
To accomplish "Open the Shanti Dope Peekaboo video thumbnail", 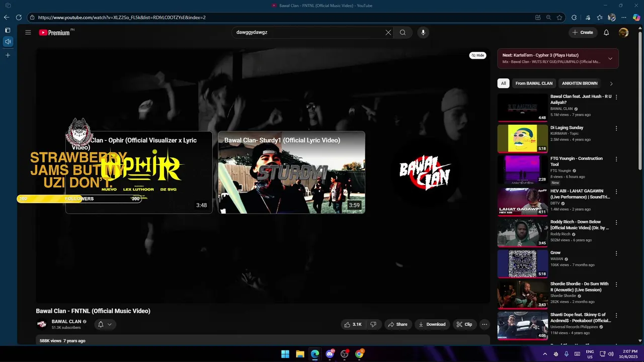I will pyautogui.click(x=522, y=325).
